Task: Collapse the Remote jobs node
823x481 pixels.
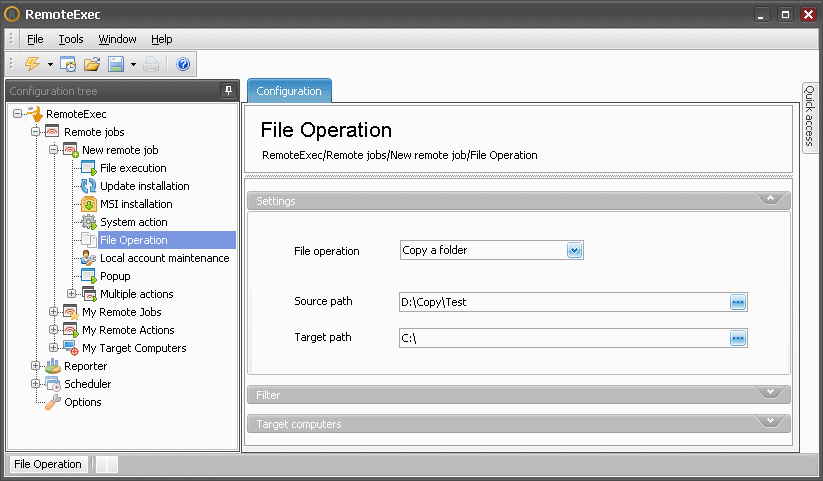Action: pyautogui.click(x=35, y=131)
